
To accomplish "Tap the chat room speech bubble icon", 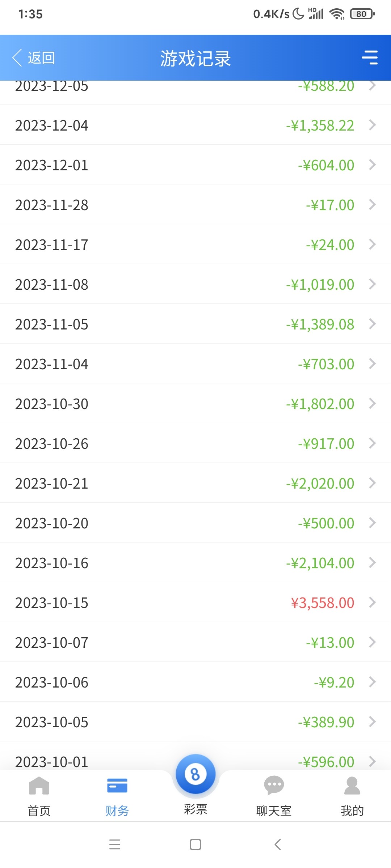I will click(274, 786).
